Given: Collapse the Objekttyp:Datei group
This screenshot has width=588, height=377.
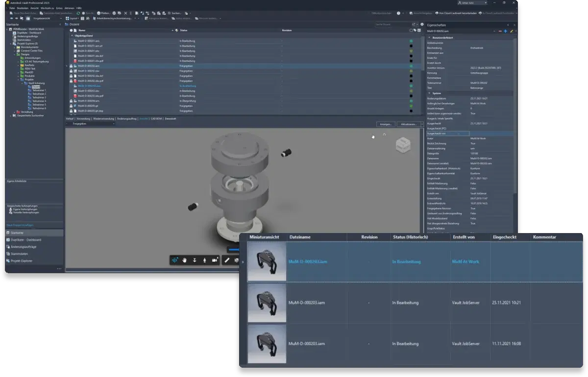Looking at the screenshot, I should [x=72, y=36].
